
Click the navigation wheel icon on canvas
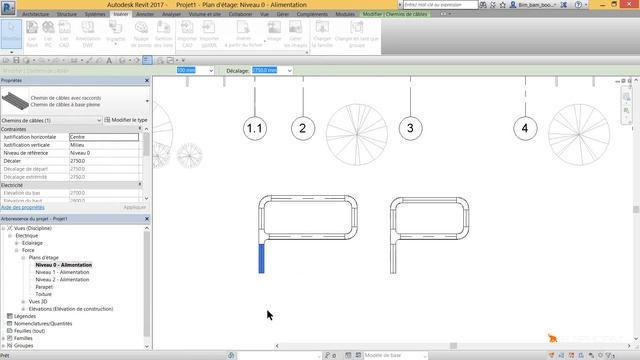point(627,97)
